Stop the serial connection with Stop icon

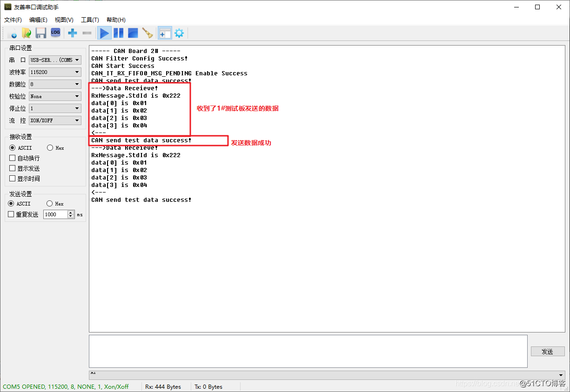coord(133,33)
